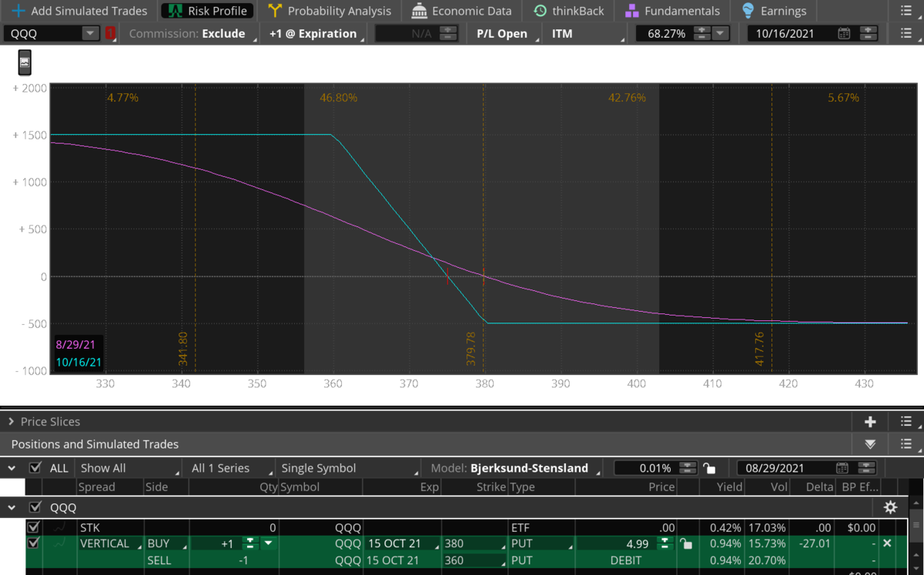Screen dimensions: 924x575
Task: Switch to the Fundamentals tab
Action: tap(672, 11)
